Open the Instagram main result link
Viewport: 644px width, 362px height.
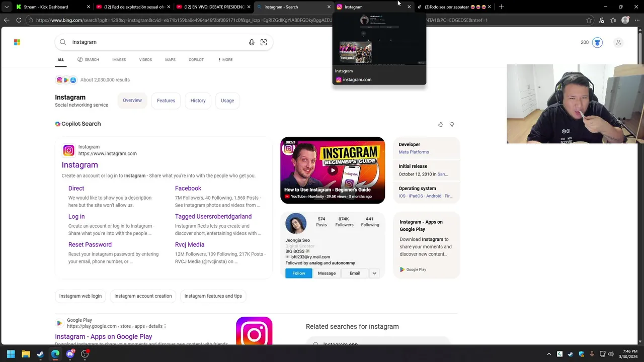click(80, 165)
